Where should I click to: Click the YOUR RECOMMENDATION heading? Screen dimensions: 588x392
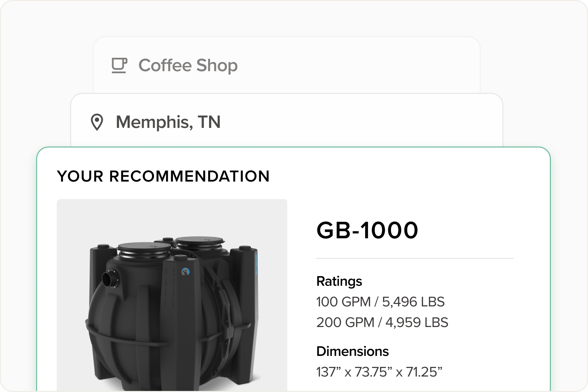tap(163, 176)
